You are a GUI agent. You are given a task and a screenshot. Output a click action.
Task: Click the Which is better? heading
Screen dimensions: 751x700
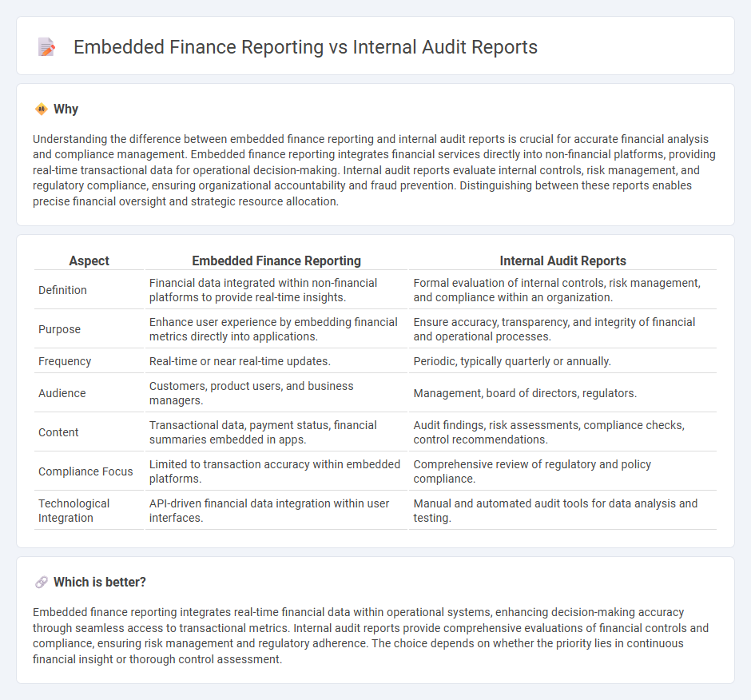point(100,583)
